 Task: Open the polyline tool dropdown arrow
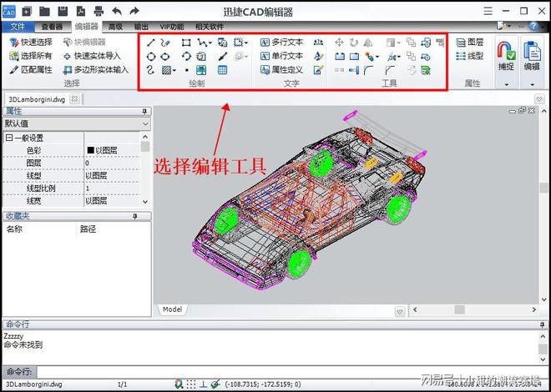coord(210,43)
